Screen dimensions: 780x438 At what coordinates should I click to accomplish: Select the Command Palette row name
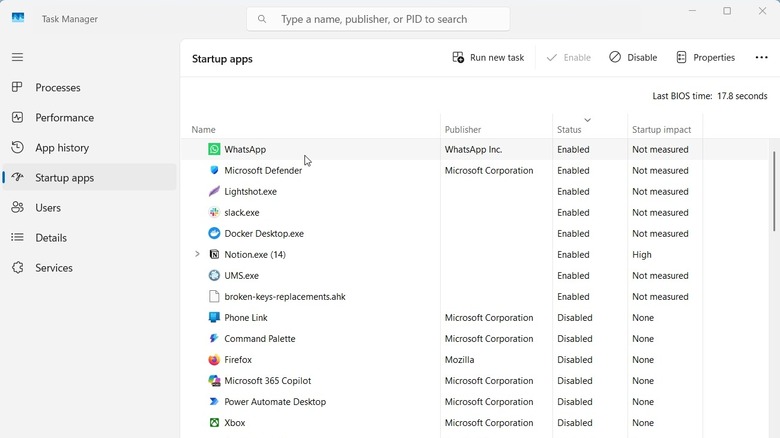260,338
